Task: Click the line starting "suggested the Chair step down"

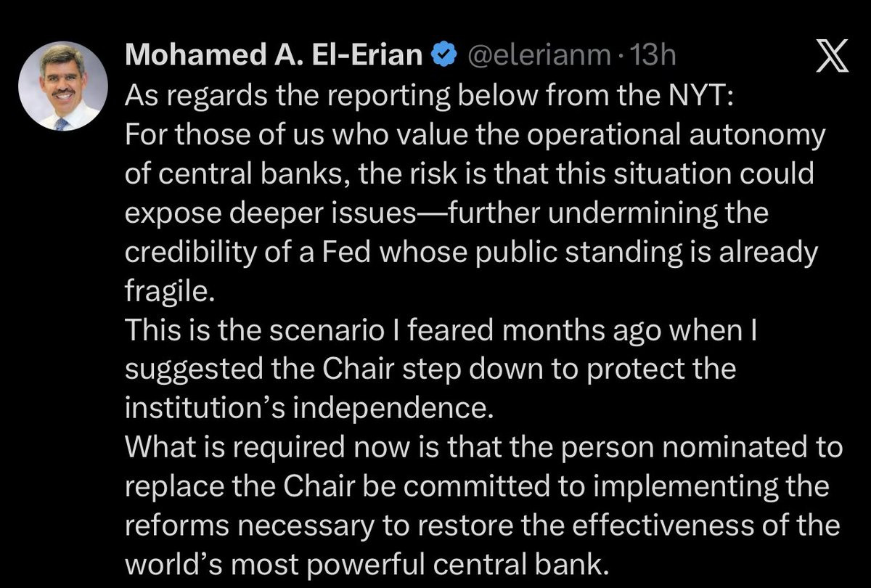Action: point(430,369)
